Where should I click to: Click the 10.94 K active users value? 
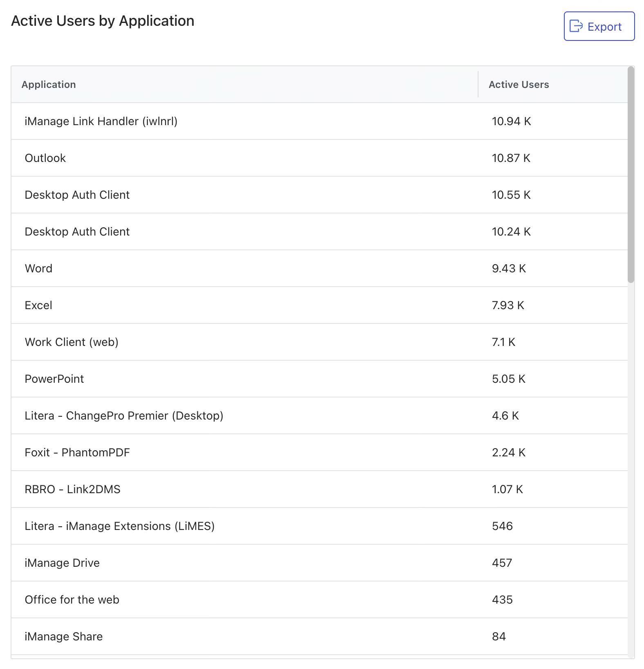pos(511,121)
